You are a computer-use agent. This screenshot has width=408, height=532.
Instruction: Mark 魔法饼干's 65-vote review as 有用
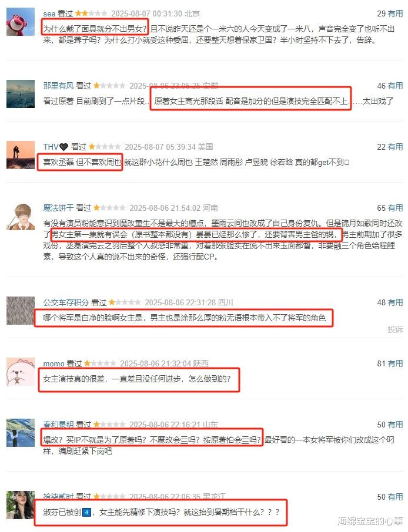tap(395, 208)
